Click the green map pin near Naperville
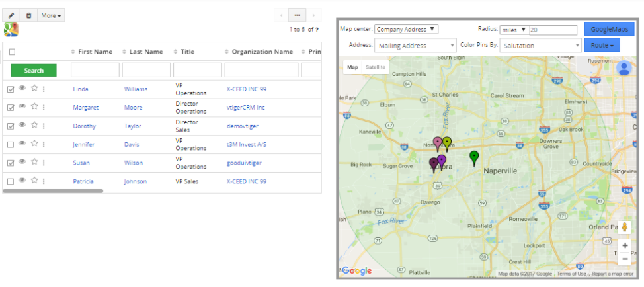This screenshot has height=287, width=644. tap(474, 158)
